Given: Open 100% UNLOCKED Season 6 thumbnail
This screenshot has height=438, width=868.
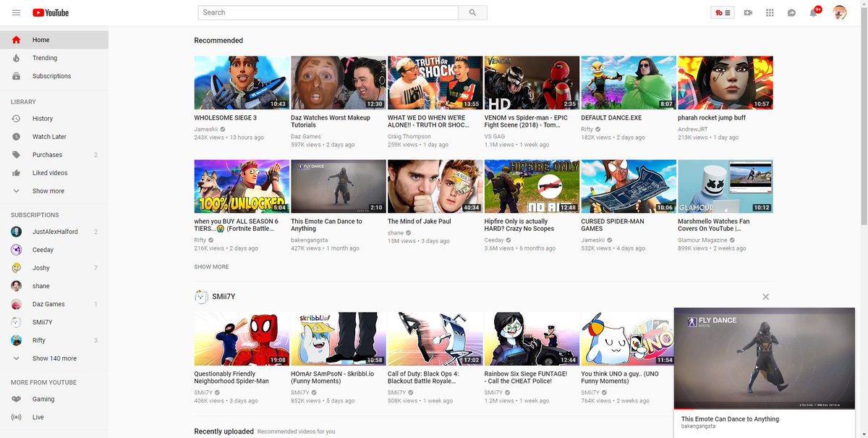Looking at the screenshot, I should (242, 187).
